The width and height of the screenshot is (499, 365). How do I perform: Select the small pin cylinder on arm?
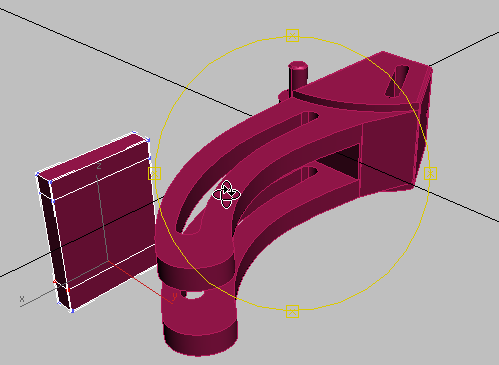[x=298, y=77]
